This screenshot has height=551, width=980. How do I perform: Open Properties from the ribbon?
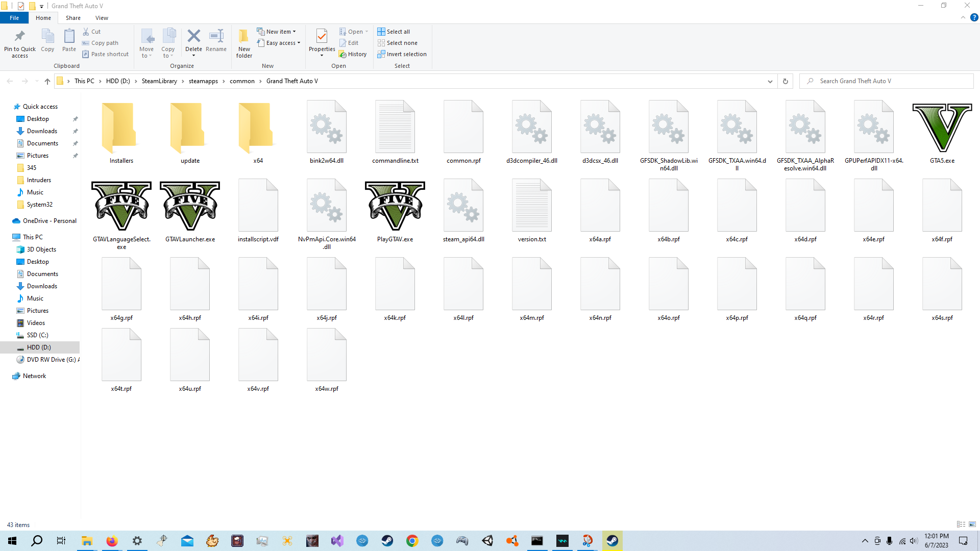point(322,37)
